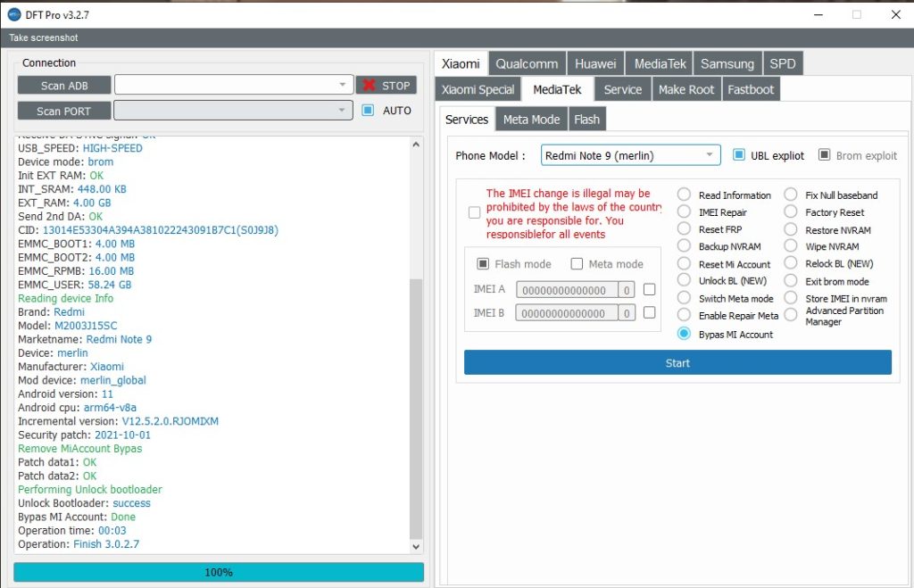Select the Meta Mode sub-tab
This screenshot has width=914, height=588.
tap(531, 120)
